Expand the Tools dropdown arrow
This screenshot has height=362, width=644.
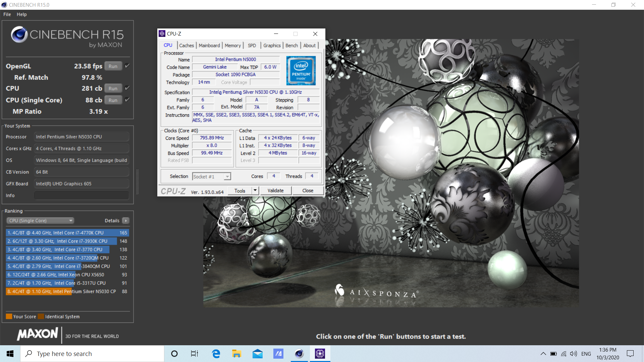coord(255,191)
